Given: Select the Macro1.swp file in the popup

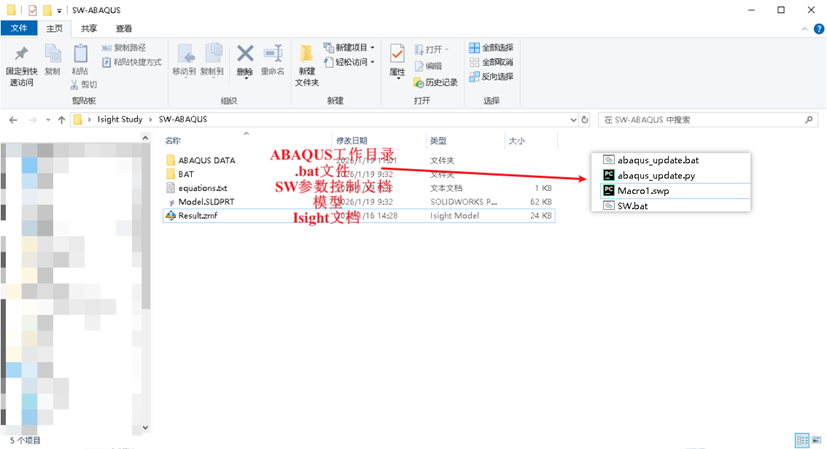Looking at the screenshot, I should coord(640,190).
